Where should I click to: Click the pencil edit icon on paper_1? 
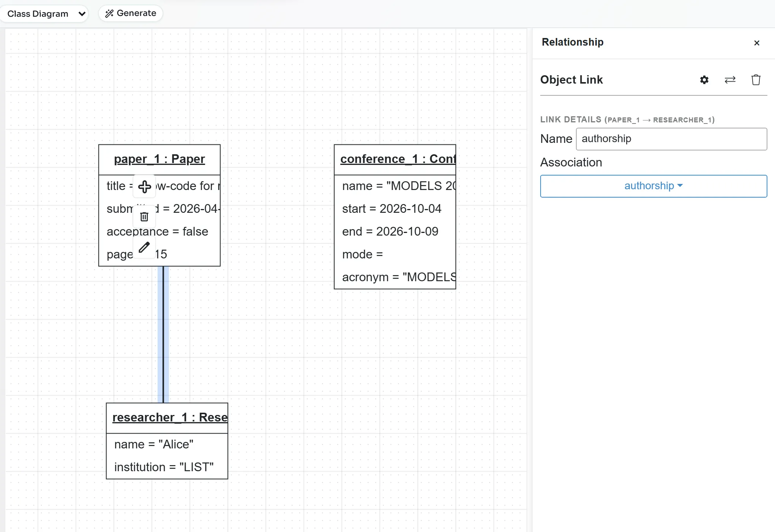click(x=144, y=247)
